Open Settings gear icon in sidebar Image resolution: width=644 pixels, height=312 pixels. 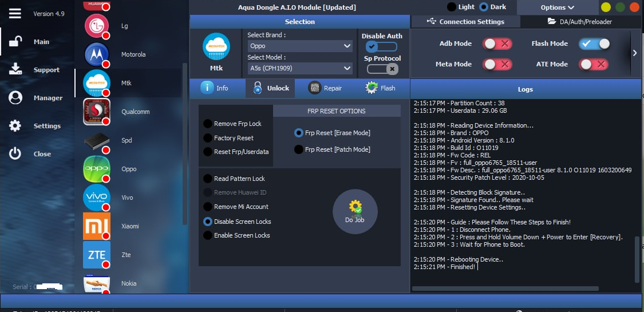[15, 125]
